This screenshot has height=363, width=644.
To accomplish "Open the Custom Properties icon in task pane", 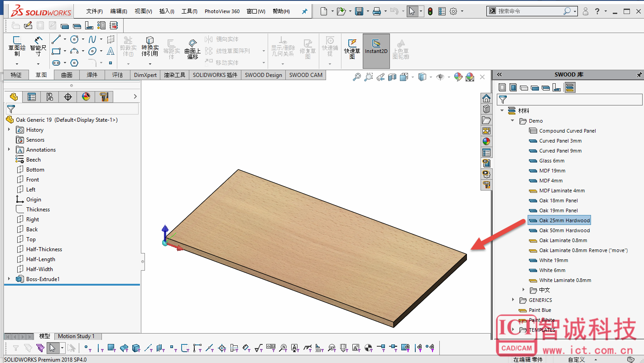I will click(486, 153).
